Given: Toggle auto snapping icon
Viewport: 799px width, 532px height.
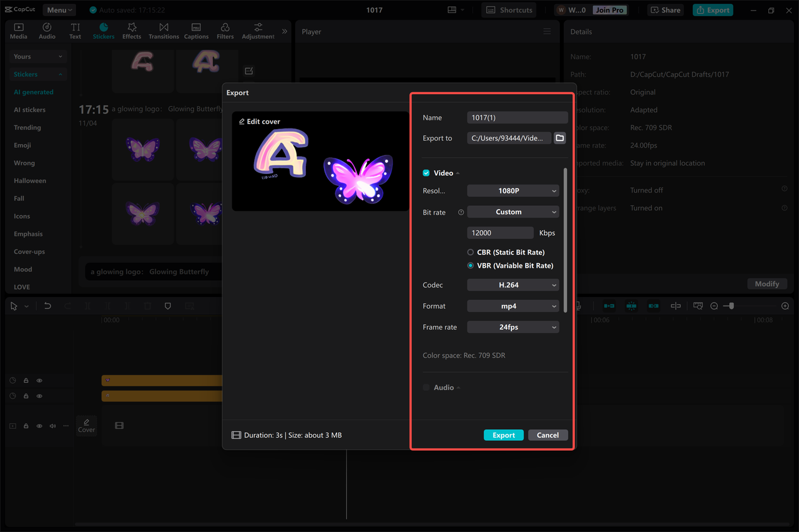Looking at the screenshot, I should coord(631,306).
